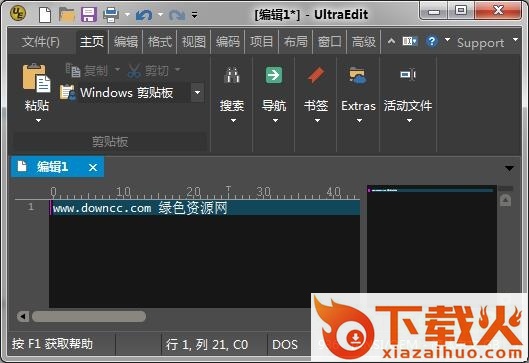Viewport: 529px width, 363px height.
Task: Create a new file from quick access toolbar
Action: tap(45, 15)
